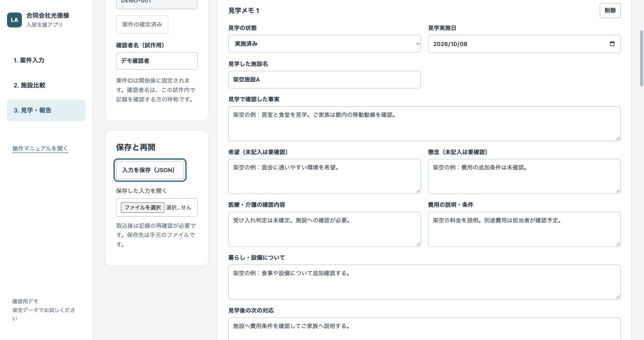Screen dimensions: 644x340
Task: Click the 案件ID確定済み button
Action: click(142, 25)
